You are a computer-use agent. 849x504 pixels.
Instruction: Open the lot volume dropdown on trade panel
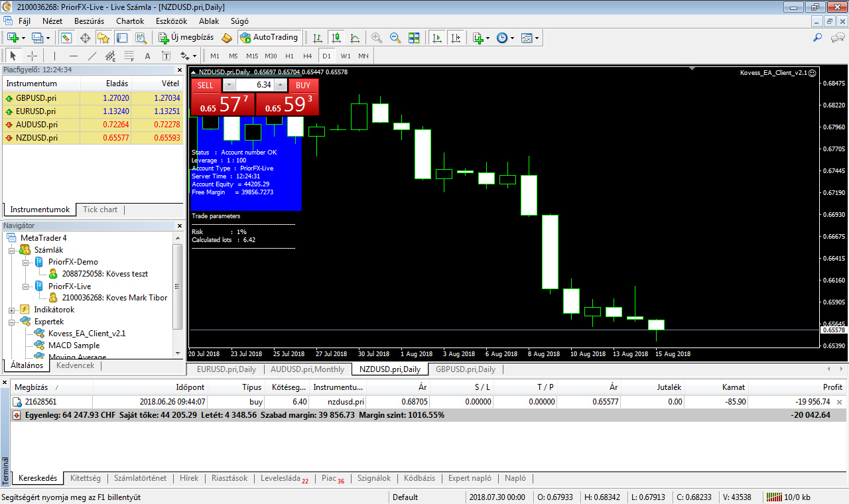(x=229, y=85)
